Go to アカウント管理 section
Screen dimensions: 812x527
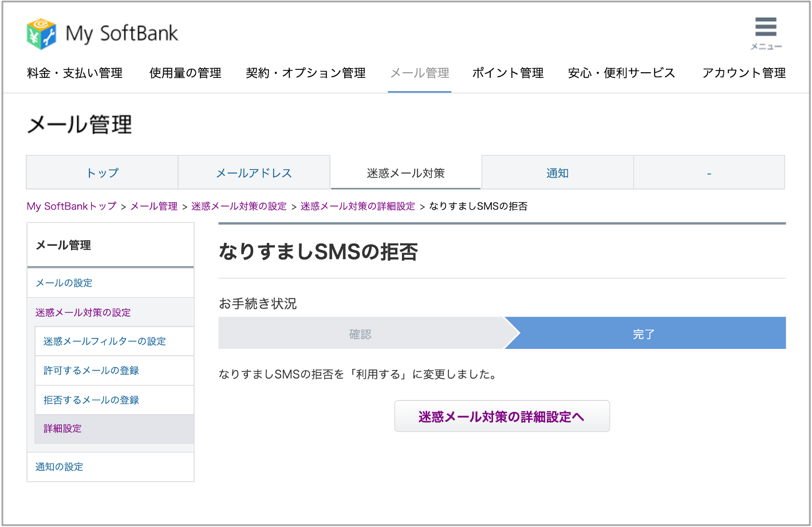(x=744, y=73)
